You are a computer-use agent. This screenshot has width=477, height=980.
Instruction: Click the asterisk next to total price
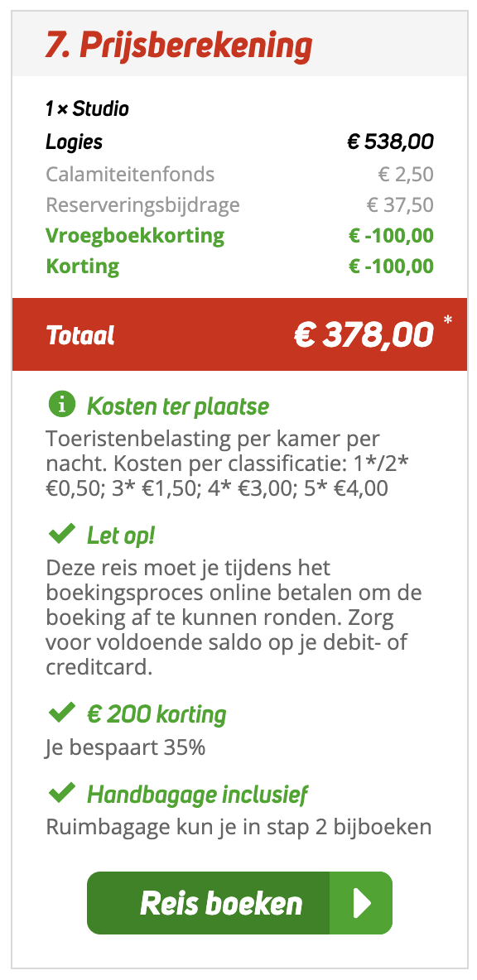(x=447, y=321)
